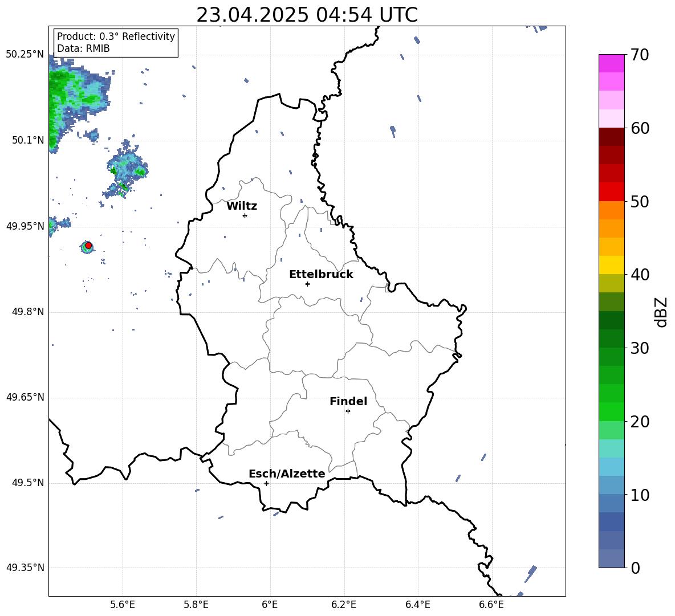This screenshot has height=616, width=675.
Task: Click the red dot radar marker
Action: click(x=88, y=246)
